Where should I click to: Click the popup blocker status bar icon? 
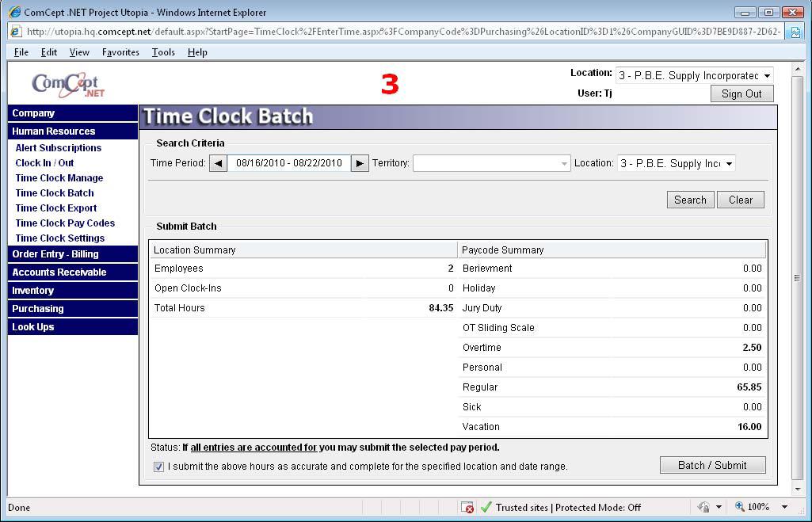pyautogui.click(x=467, y=507)
